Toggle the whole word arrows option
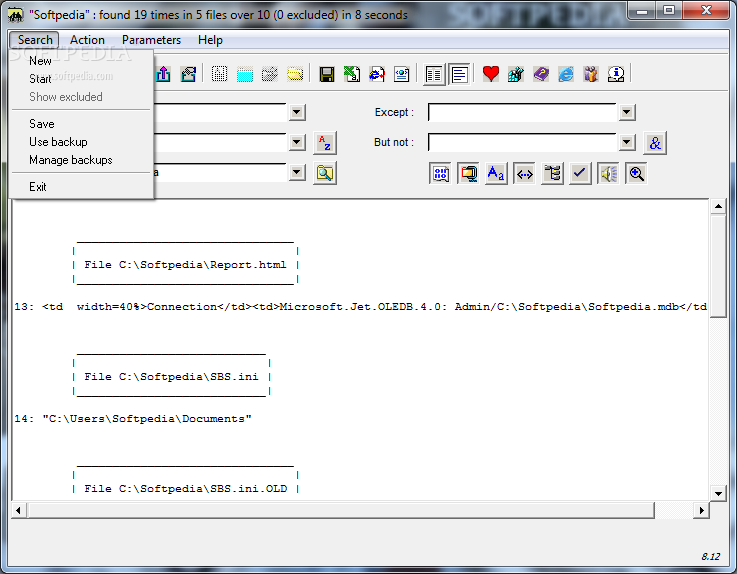The image size is (737, 574). pyautogui.click(x=524, y=174)
